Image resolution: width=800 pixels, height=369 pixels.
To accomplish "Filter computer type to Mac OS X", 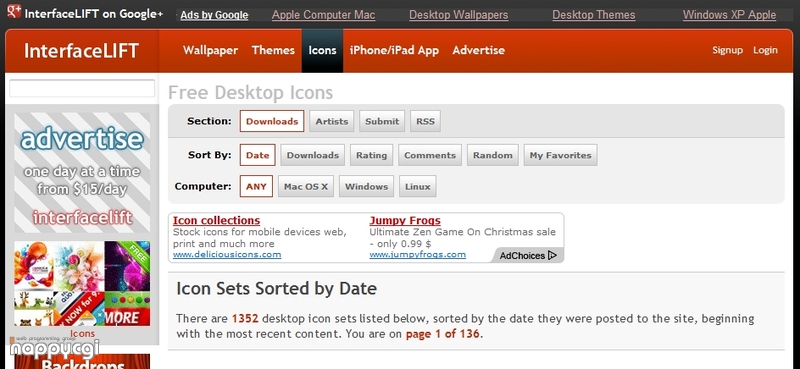I will pos(306,186).
